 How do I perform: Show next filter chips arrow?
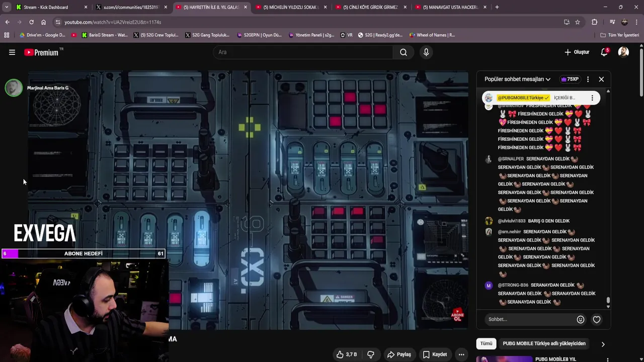tap(603, 344)
